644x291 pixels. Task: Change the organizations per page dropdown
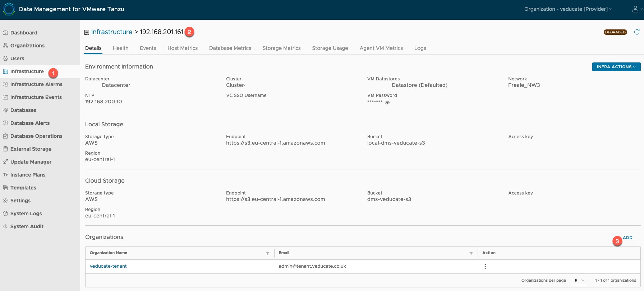[x=579, y=281]
